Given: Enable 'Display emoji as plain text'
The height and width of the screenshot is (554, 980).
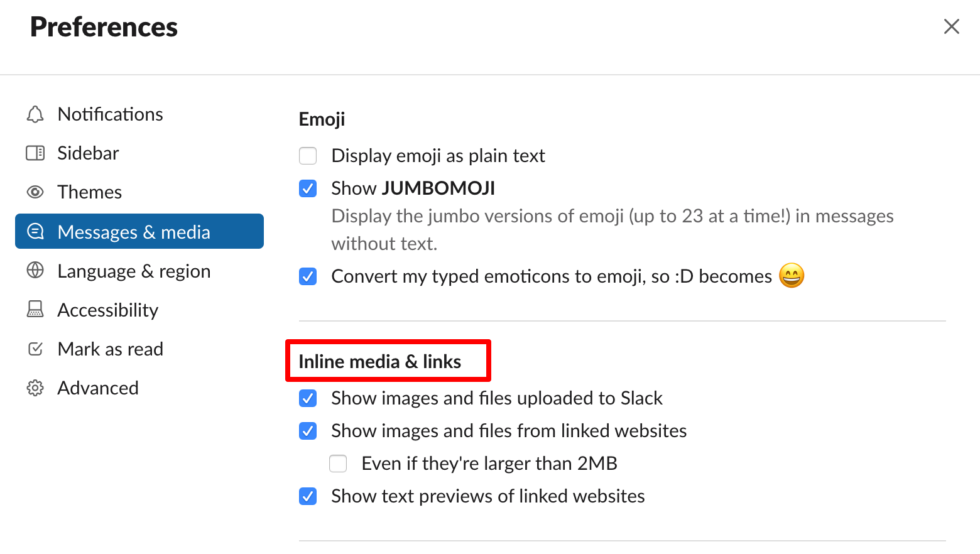Looking at the screenshot, I should click(308, 155).
